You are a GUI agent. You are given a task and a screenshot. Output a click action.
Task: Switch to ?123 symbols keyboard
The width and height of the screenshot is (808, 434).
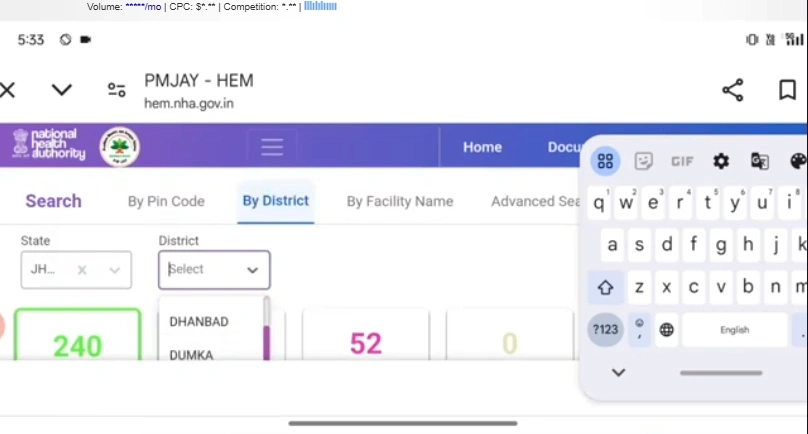605,329
